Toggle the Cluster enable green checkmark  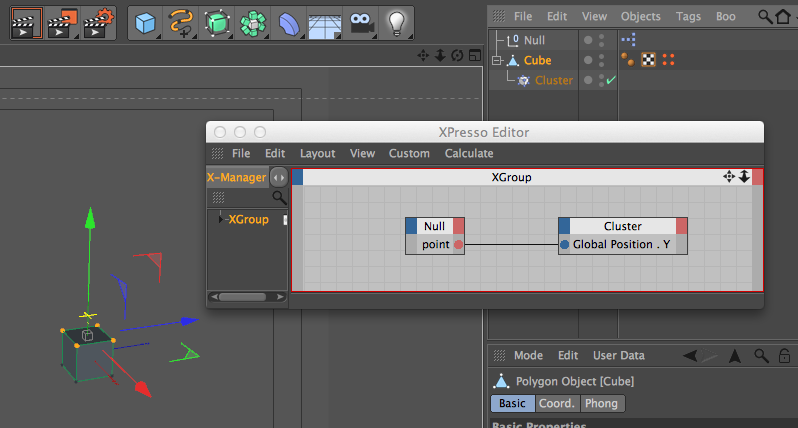pos(611,80)
